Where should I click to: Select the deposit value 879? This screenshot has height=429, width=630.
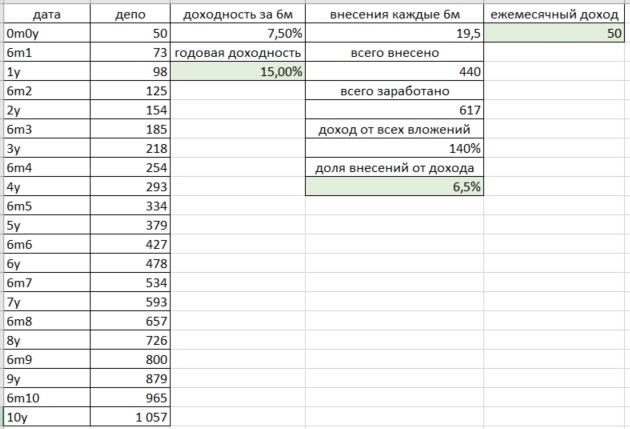pyautogui.click(x=130, y=378)
